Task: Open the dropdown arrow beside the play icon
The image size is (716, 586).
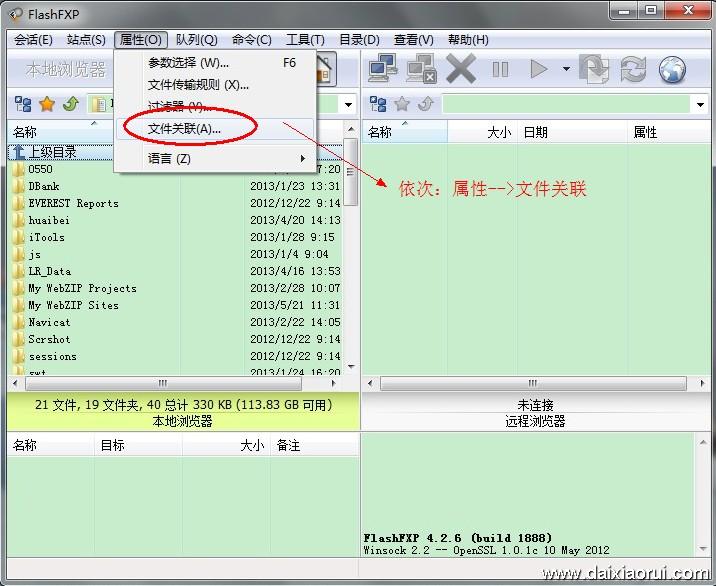Action: [566, 69]
